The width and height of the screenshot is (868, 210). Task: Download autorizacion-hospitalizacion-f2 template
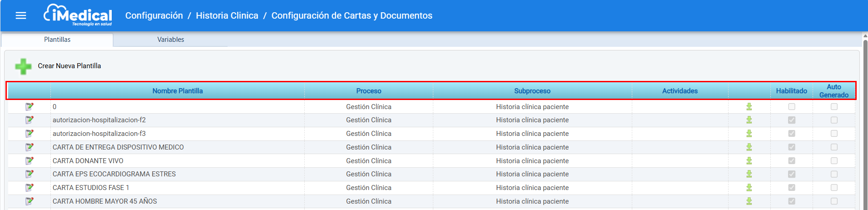(749, 120)
